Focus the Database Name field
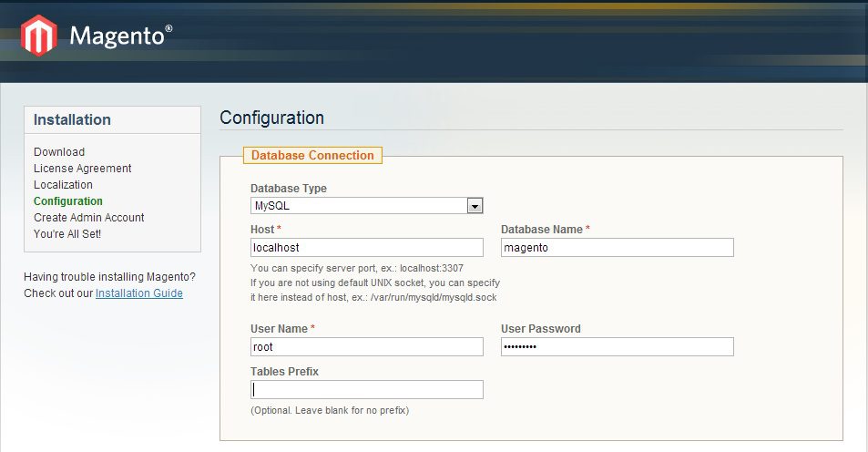The height and width of the screenshot is (452, 868). [618, 248]
